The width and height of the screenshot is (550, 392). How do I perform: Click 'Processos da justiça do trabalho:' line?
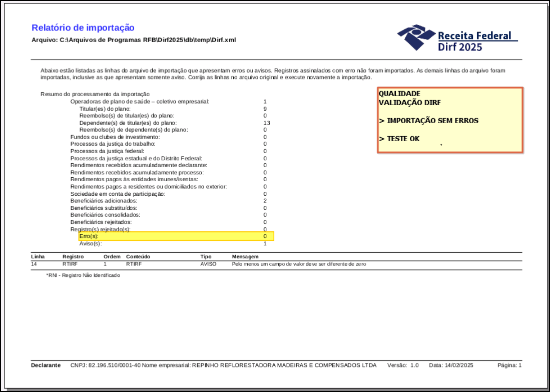pyautogui.click(x=113, y=144)
